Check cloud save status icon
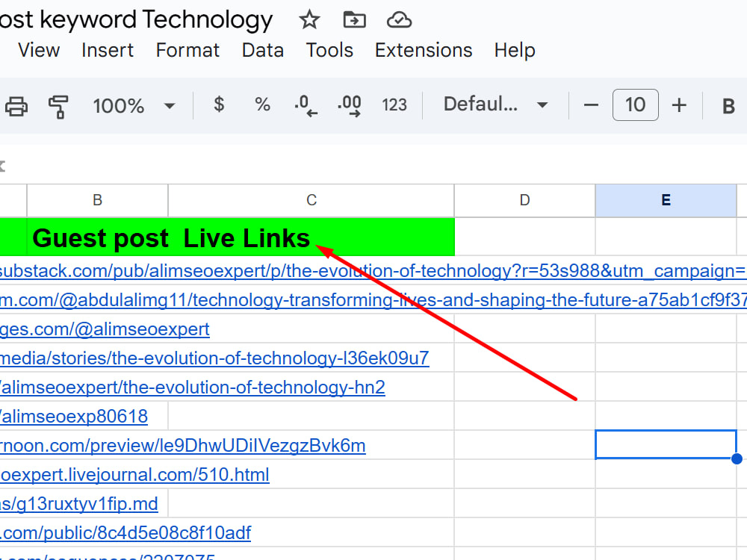 click(399, 20)
